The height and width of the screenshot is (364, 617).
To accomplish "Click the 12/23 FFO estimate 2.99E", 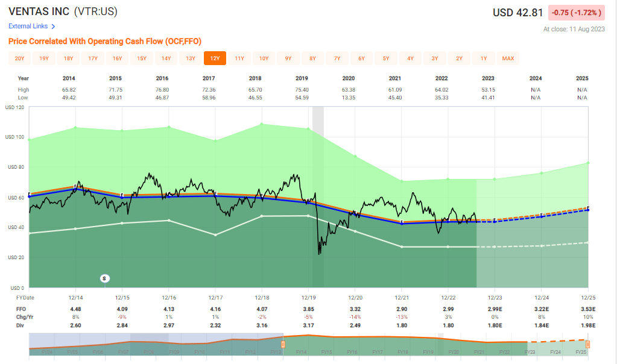I will [x=495, y=309].
